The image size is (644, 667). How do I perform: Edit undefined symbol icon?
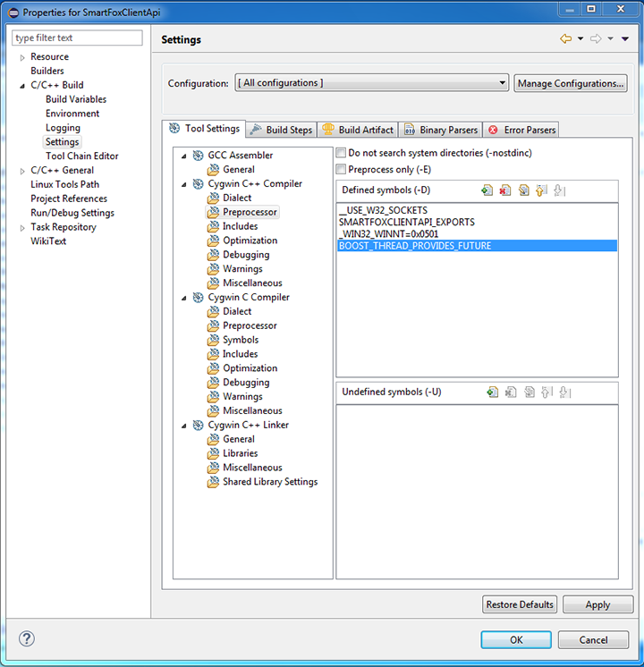(x=530, y=392)
